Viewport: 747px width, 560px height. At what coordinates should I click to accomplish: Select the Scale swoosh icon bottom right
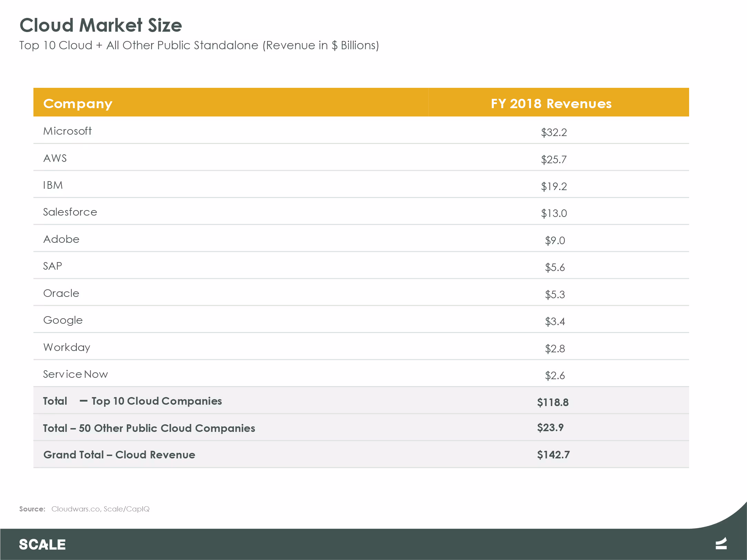[721, 544]
